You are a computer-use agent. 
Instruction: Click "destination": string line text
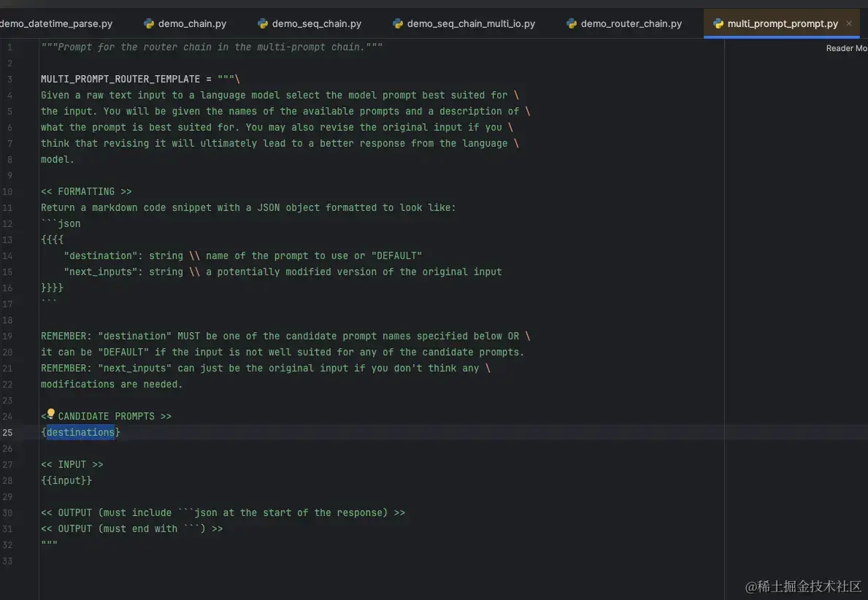[x=242, y=255]
